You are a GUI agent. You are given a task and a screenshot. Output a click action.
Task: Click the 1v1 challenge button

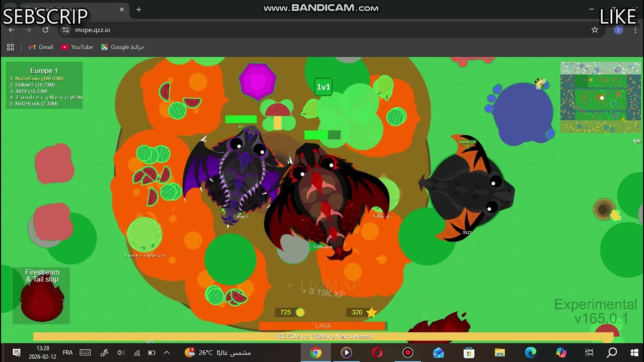pos(323,87)
